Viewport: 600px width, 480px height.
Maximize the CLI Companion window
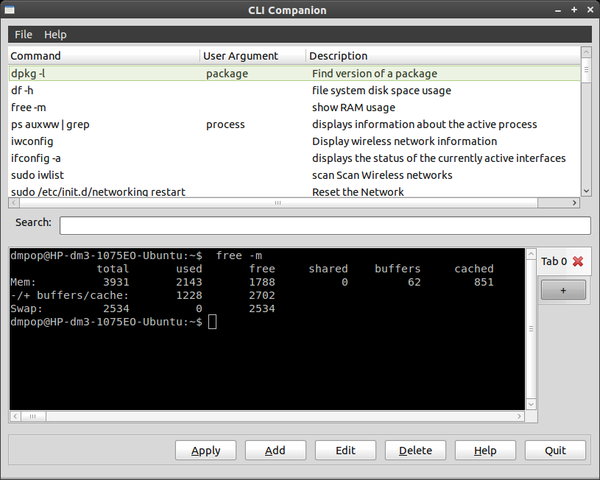pyautogui.click(x=574, y=10)
